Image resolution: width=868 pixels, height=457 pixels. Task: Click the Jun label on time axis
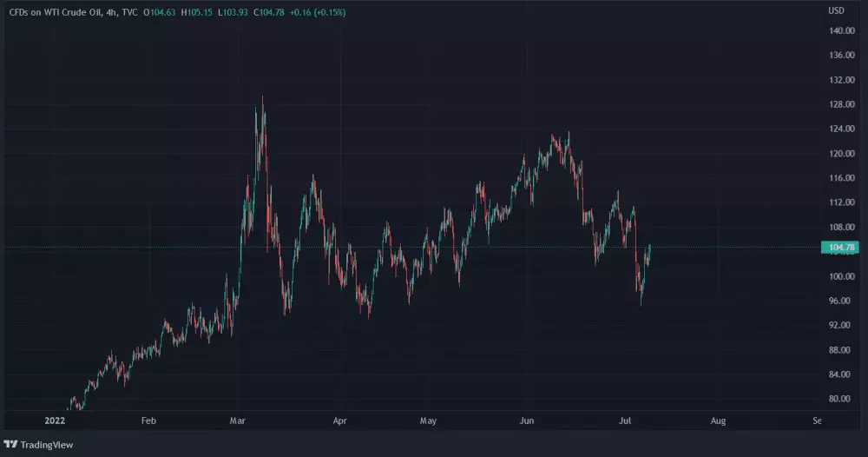(x=528, y=421)
